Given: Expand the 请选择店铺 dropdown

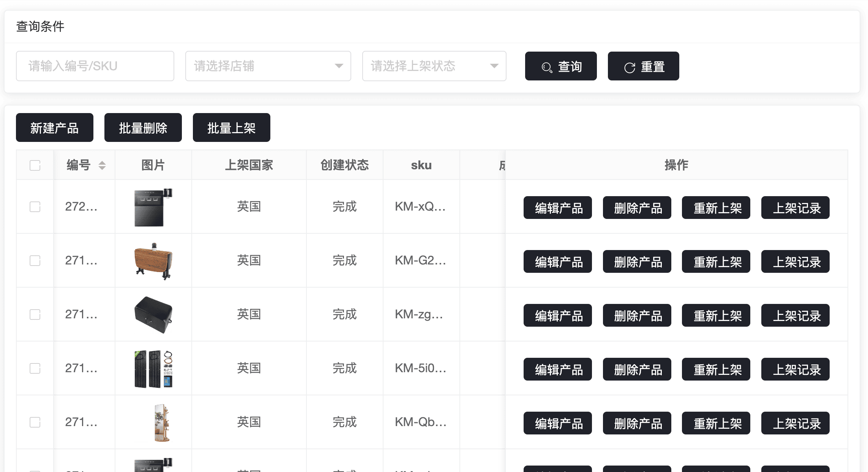Looking at the screenshot, I should pos(268,66).
